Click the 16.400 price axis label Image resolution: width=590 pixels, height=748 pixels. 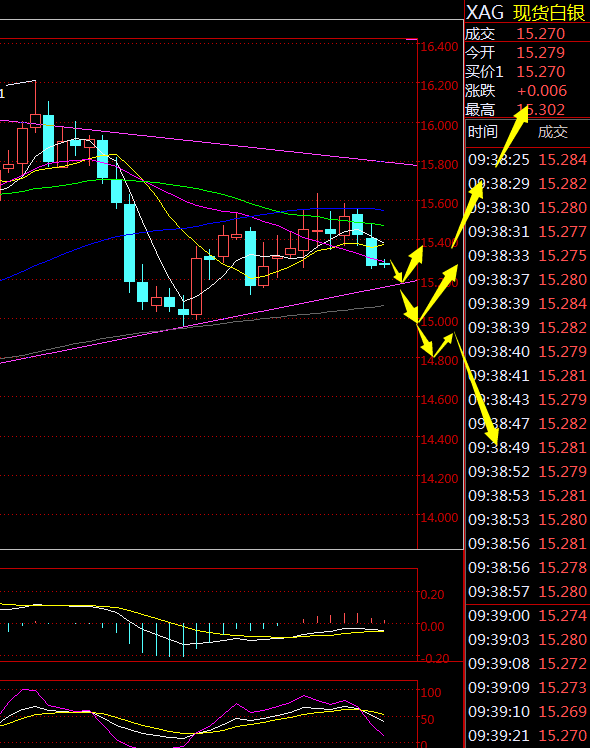[439, 46]
